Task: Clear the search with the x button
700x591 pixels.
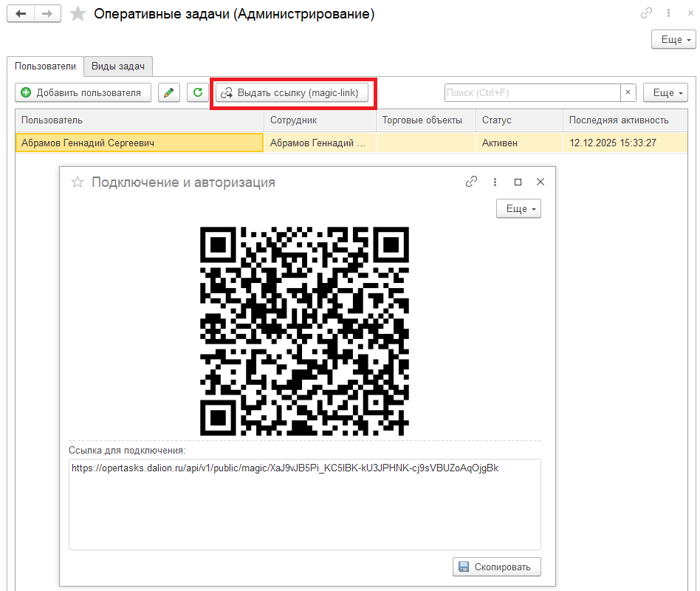Action: (x=628, y=92)
